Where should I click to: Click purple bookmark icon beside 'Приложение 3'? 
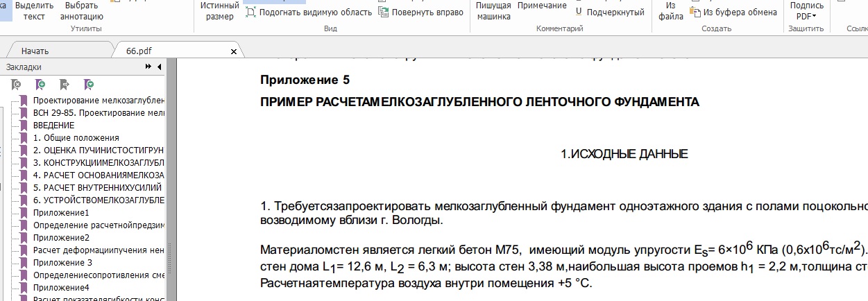tap(24, 263)
